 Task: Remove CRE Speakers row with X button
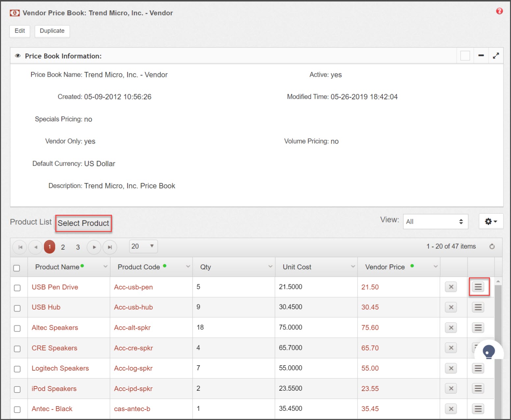pos(451,348)
